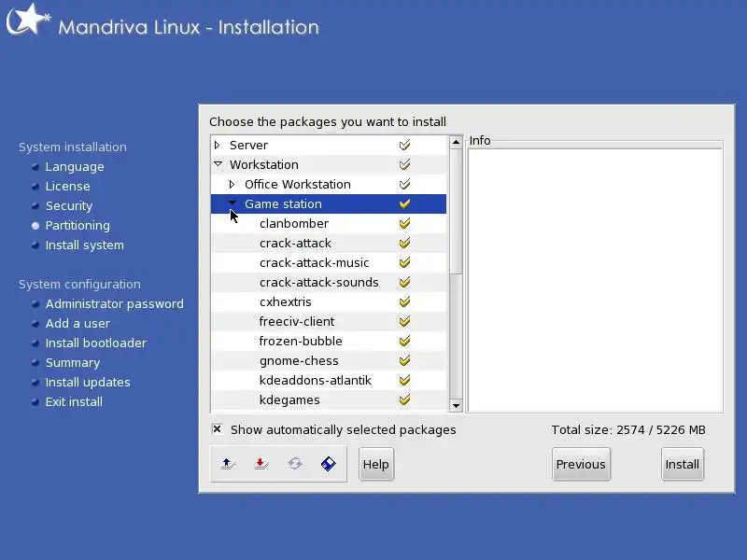Click the blue floppy disk icon
This screenshot has width=747, height=560.
click(329, 463)
